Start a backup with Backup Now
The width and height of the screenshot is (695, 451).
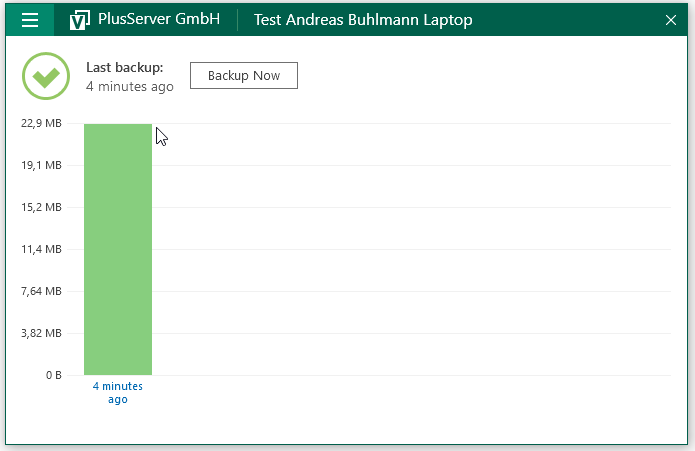coord(244,75)
